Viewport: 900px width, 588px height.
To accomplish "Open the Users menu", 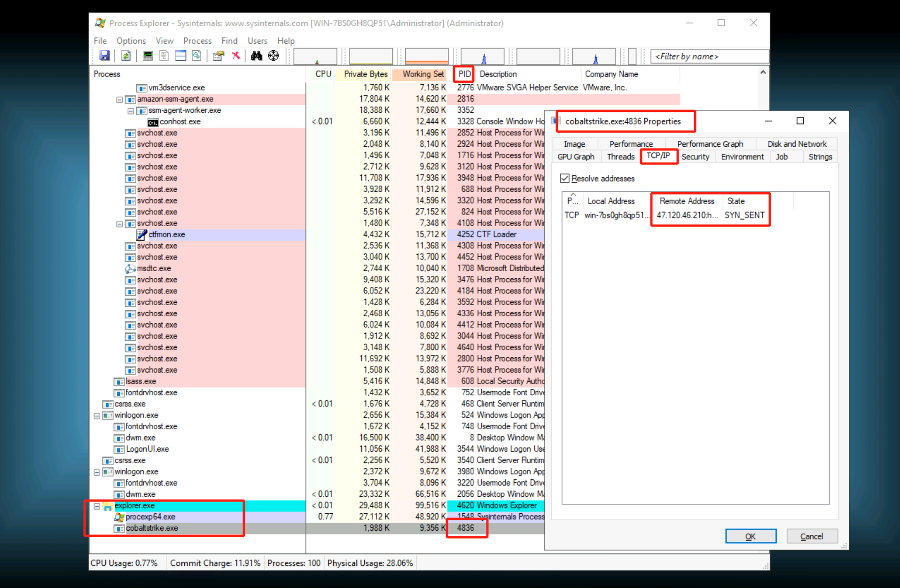I will (258, 41).
